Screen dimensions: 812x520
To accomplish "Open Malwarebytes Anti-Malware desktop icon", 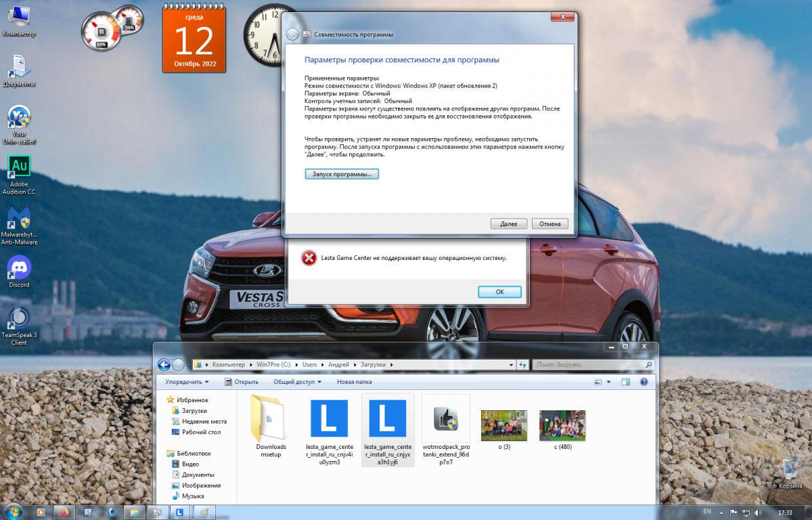I will tap(19, 226).
